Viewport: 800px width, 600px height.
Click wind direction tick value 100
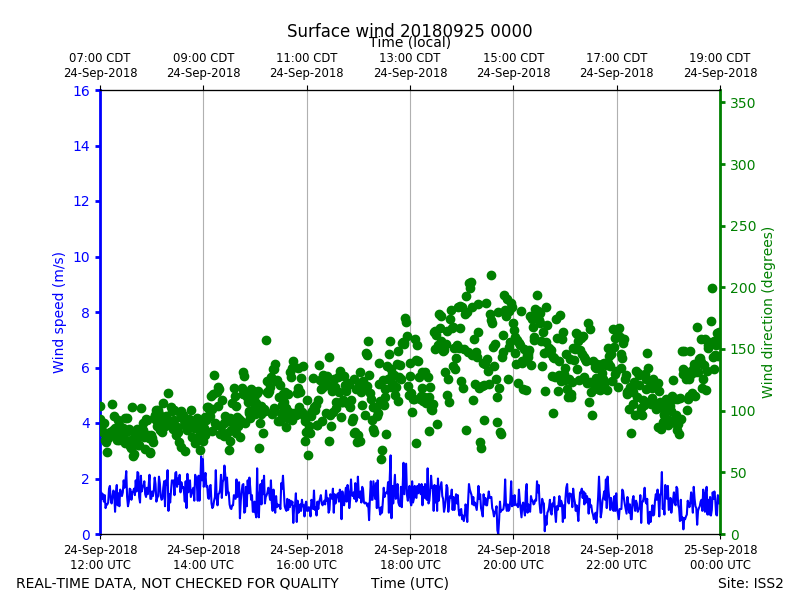point(742,411)
